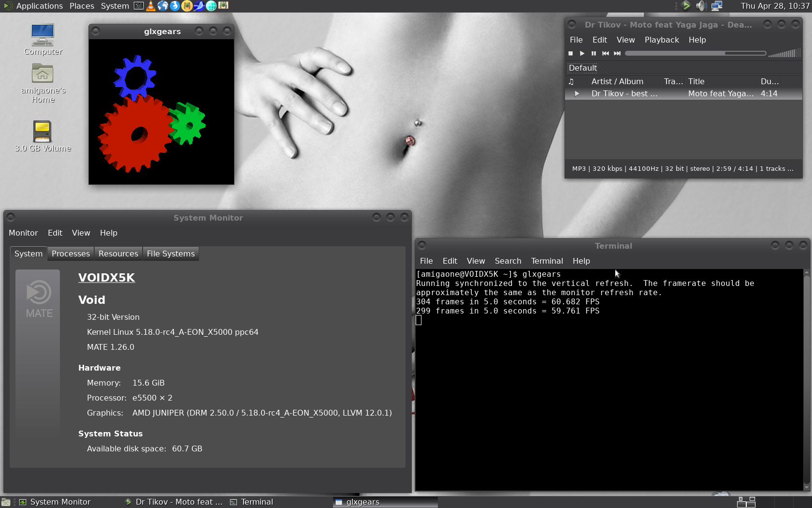The width and height of the screenshot is (812, 508).
Task: Launch the teal globe grid icon
Action: pos(211,6)
